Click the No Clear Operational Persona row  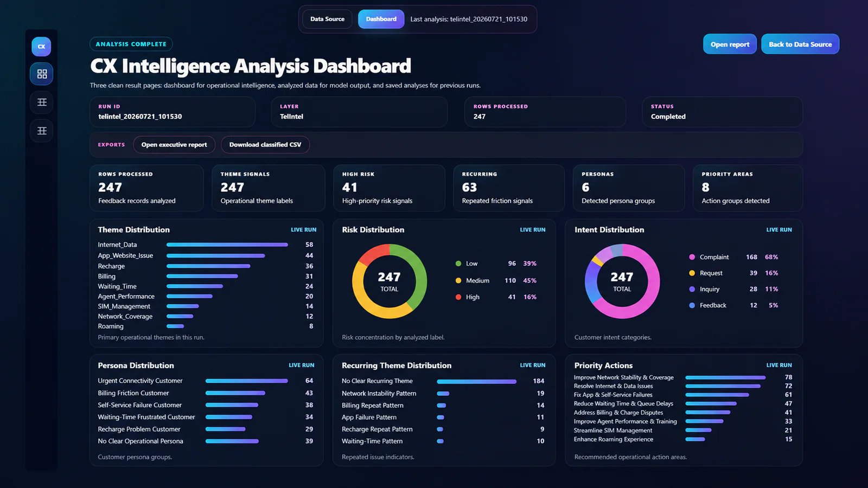(x=205, y=441)
